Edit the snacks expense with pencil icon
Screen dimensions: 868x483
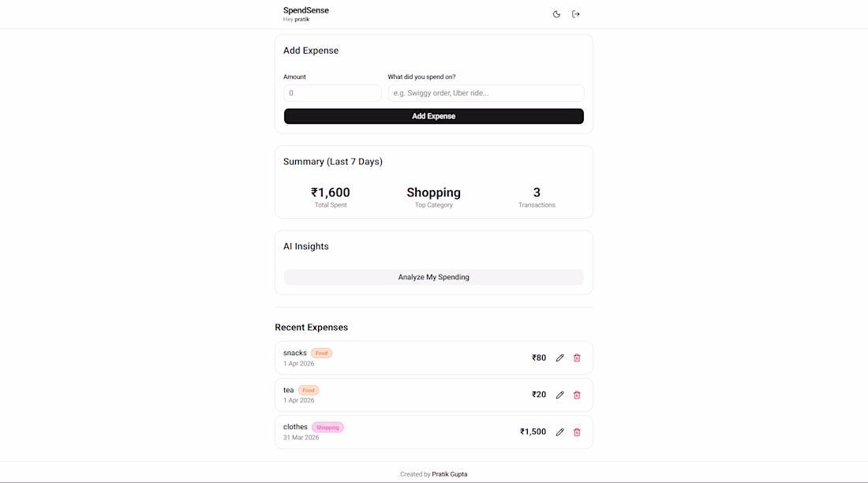[559, 358]
